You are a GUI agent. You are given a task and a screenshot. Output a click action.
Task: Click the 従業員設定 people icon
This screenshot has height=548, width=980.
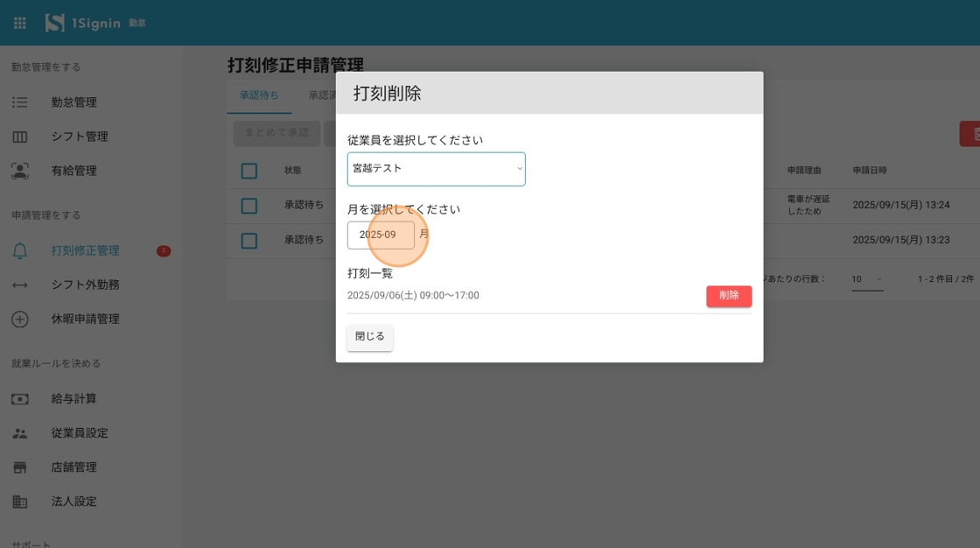20,433
